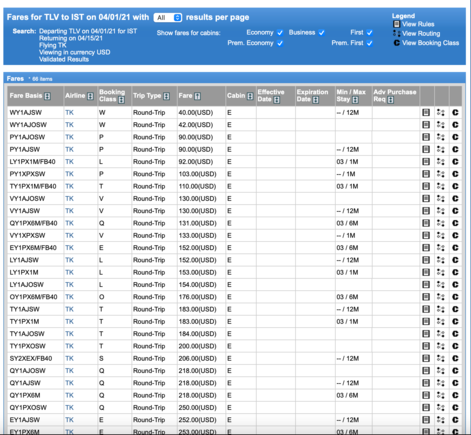Uncheck the Business cabin checkbox
Image resolution: width=471 pixels, height=435 pixels.
coord(321,33)
